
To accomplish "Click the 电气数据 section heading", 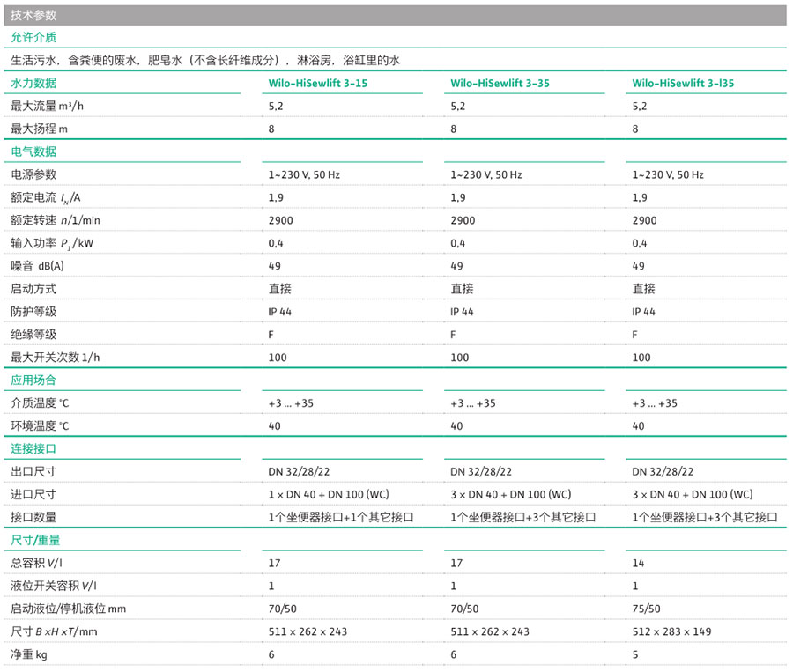I will pyautogui.click(x=33, y=151).
